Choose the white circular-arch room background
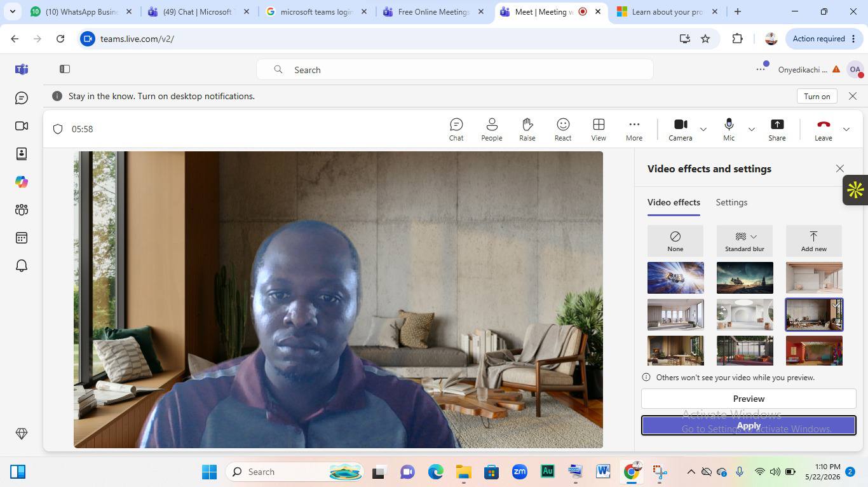 [745, 315]
